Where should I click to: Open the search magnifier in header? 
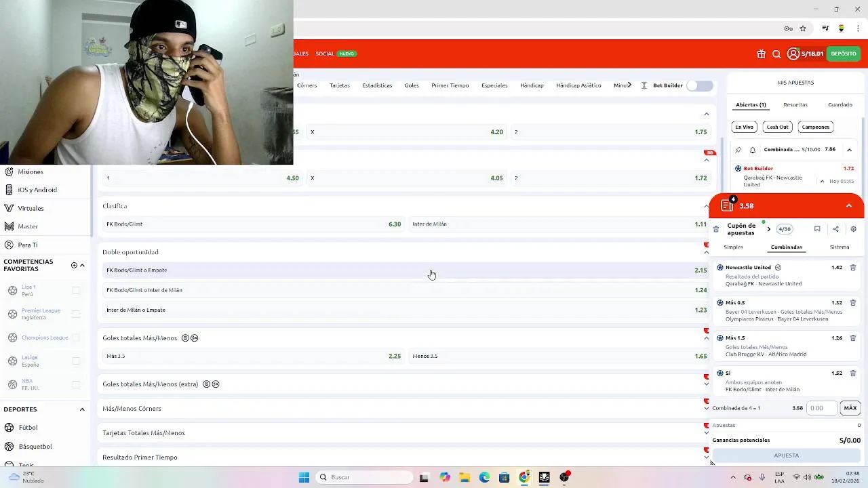click(x=777, y=54)
